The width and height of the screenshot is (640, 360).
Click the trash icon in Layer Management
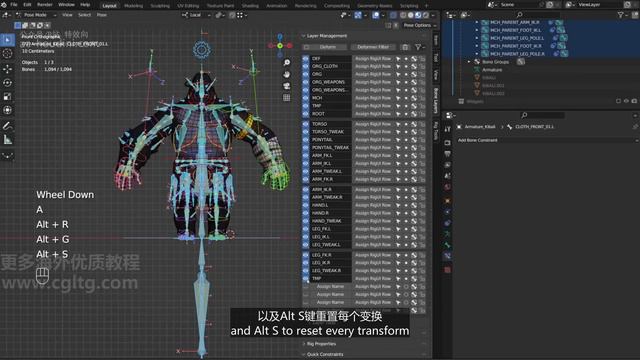[x=405, y=47]
